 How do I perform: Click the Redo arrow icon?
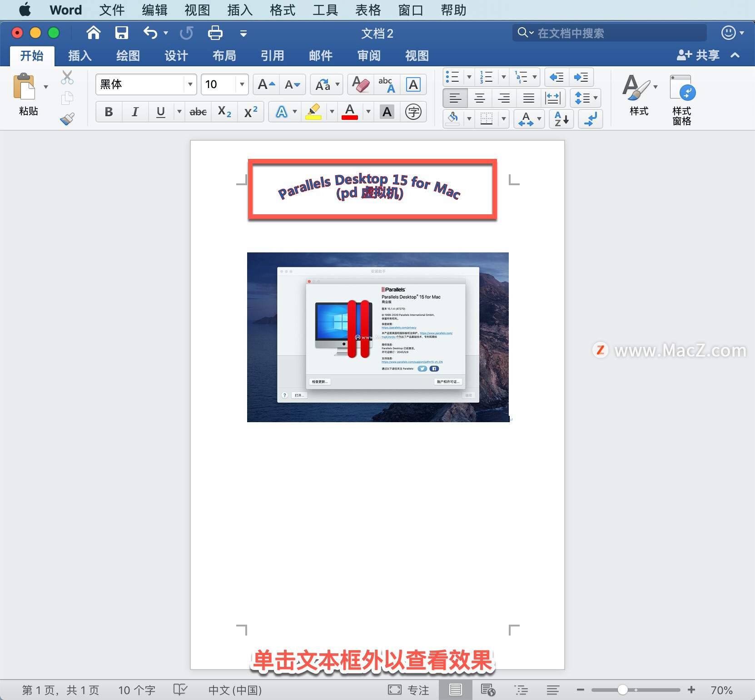(x=187, y=33)
